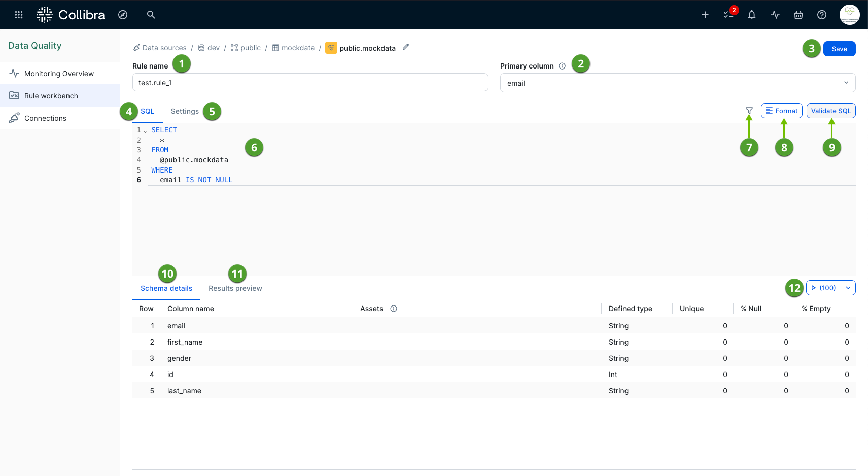Open the help question mark icon
This screenshot has height=476, width=868.
pos(821,15)
